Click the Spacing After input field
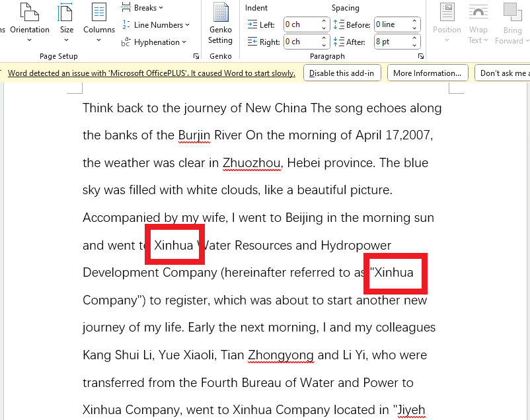This screenshot has width=530, height=420. point(393,42)
